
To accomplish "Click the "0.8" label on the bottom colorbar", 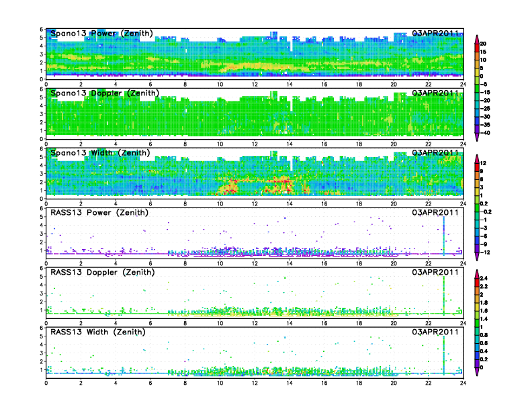I will point(484,335).
